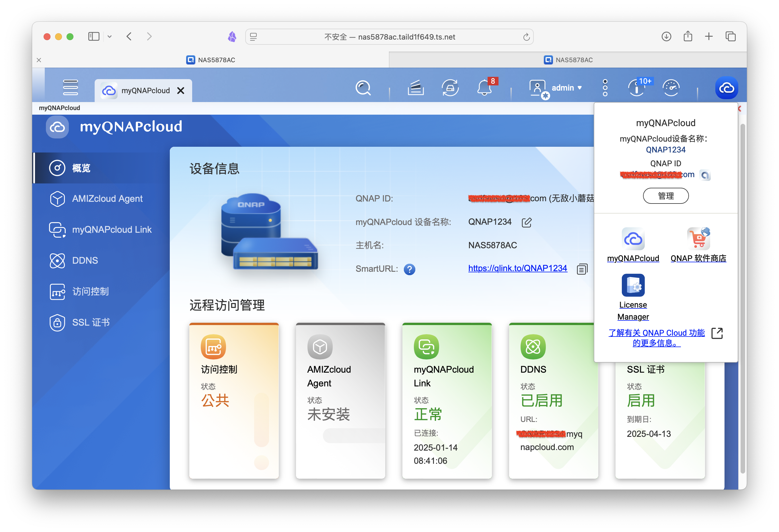The image size is (779, 532).
Task: Click the myQNAPcloud text link in popup
Action: (x=633, y=258)
